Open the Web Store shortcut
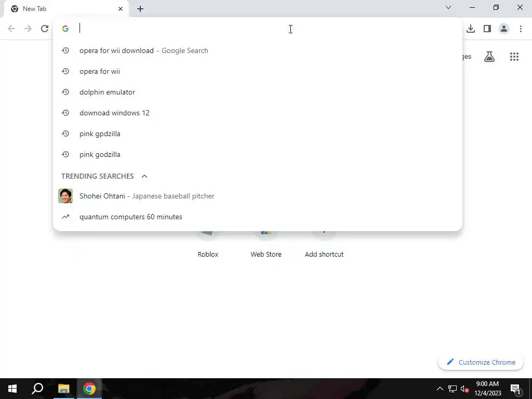532x399 pixels. click(x=266, y=244)
